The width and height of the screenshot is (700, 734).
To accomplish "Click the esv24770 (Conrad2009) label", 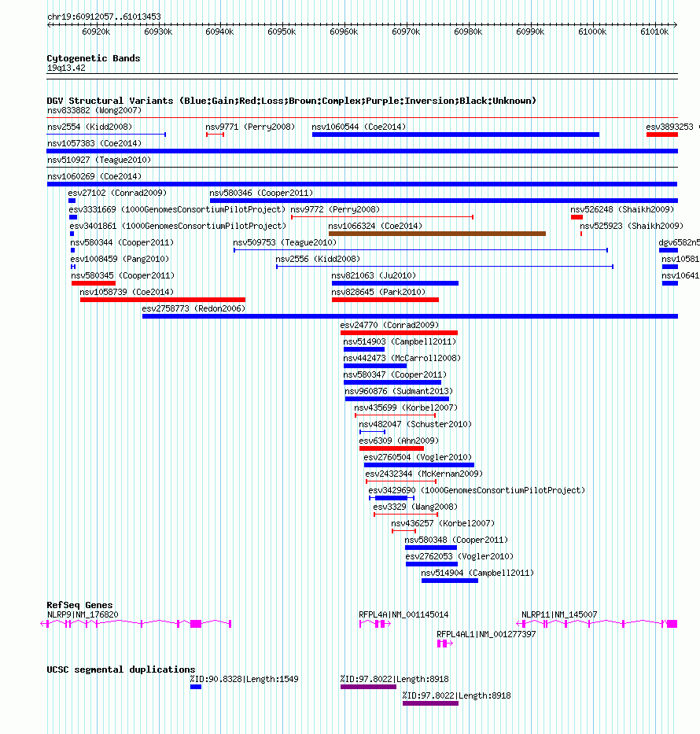I will (389, 325).
